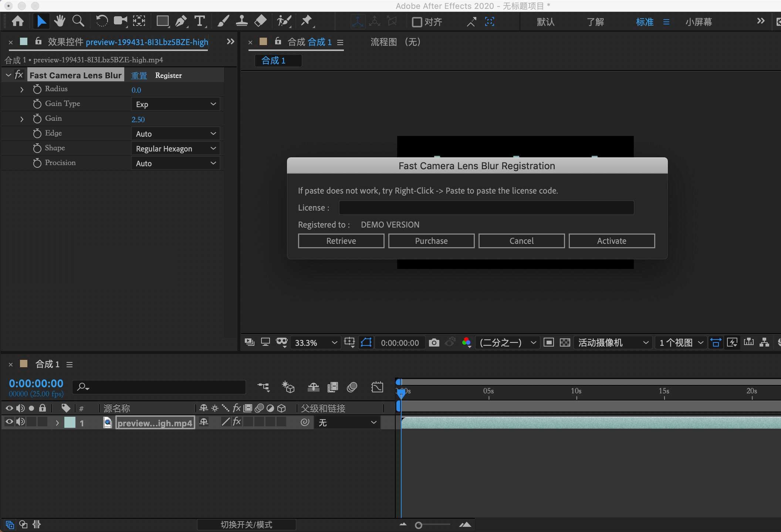Hide video for preview...igh.mp4 layer

(9, 422)
